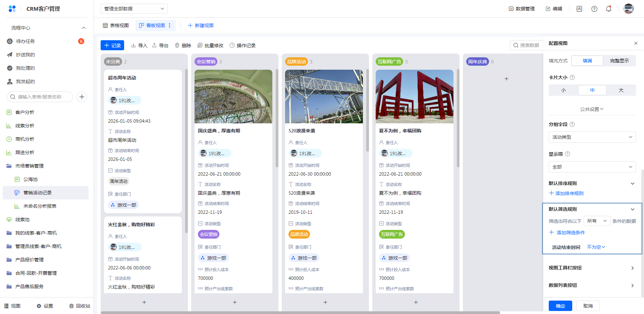Open the recycle bin

coord(80,306)
